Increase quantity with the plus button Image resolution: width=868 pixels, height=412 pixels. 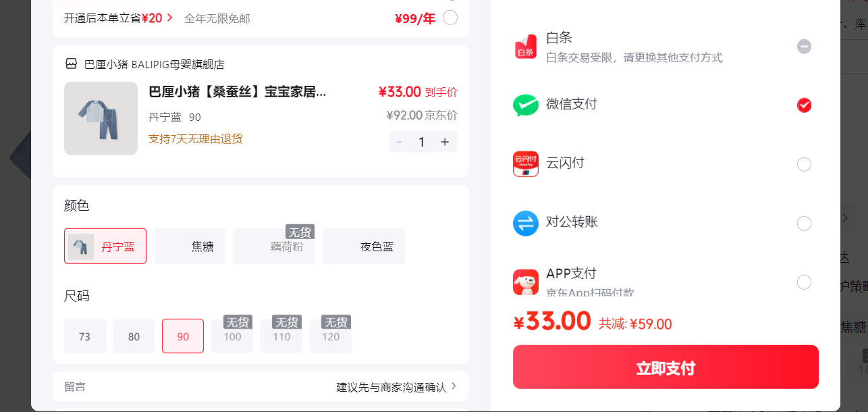click(x=445, y=142)
